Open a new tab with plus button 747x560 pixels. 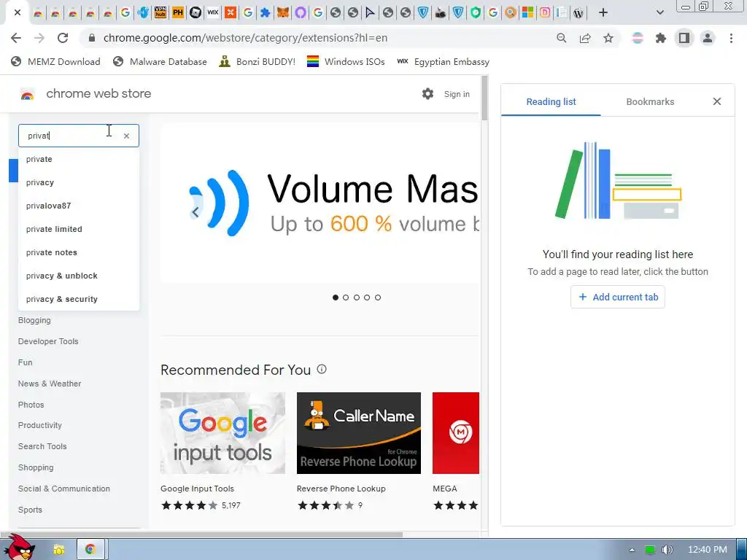pyautogui.click(x=603, y=12)
